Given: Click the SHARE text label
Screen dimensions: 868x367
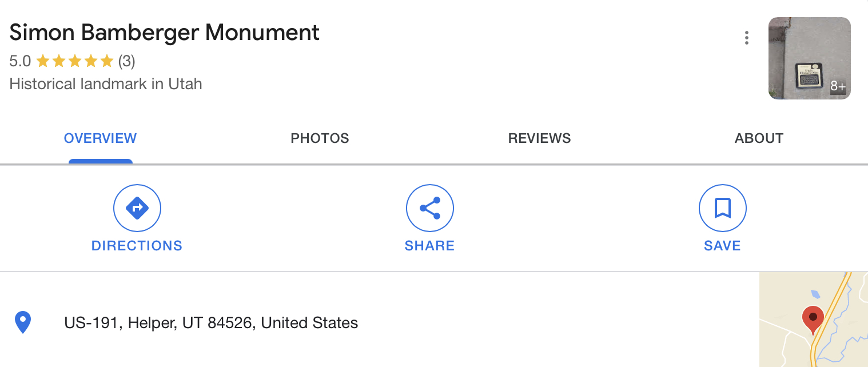Looking at the screenshot, I should (429, 246).
